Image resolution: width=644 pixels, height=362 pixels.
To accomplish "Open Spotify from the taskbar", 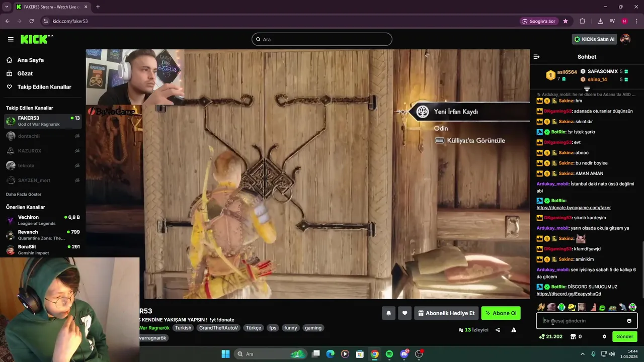I will pyautogui.click(x=389, y=354).
